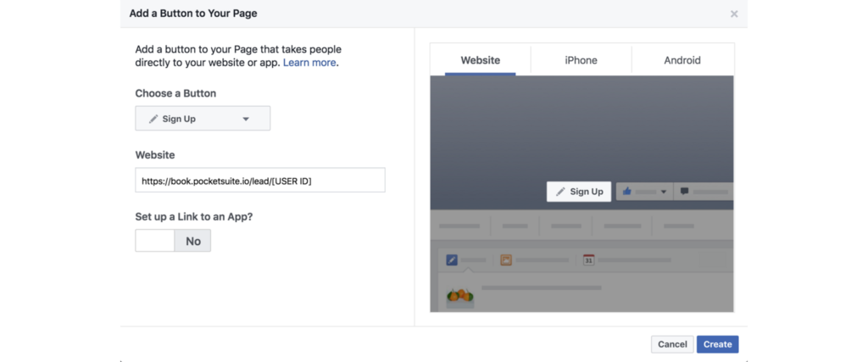Expand the Like dropdown arrow in preview
The width and height of the screenshot is (868, 362).
point(664,192)
